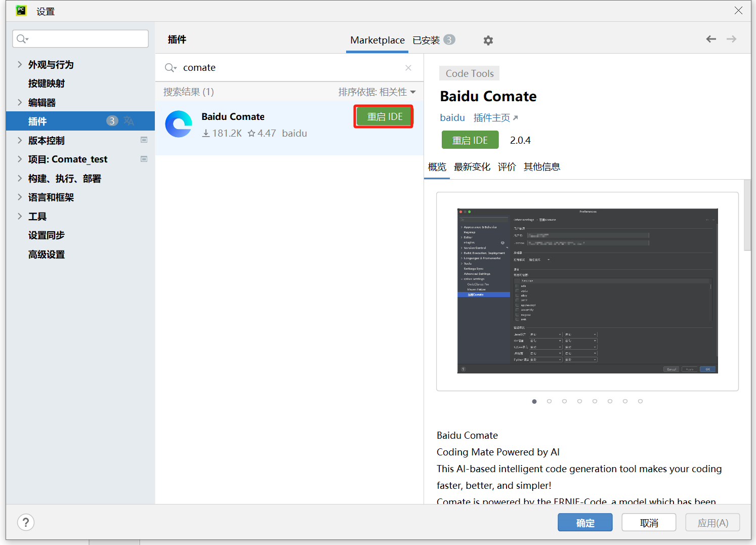Expand the 外观与行为 section

20,64
